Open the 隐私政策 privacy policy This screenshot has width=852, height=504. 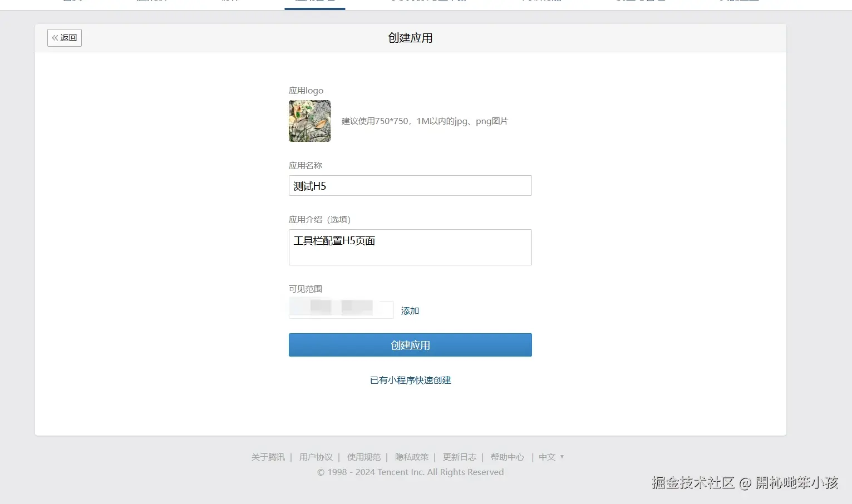pos(412,457)
